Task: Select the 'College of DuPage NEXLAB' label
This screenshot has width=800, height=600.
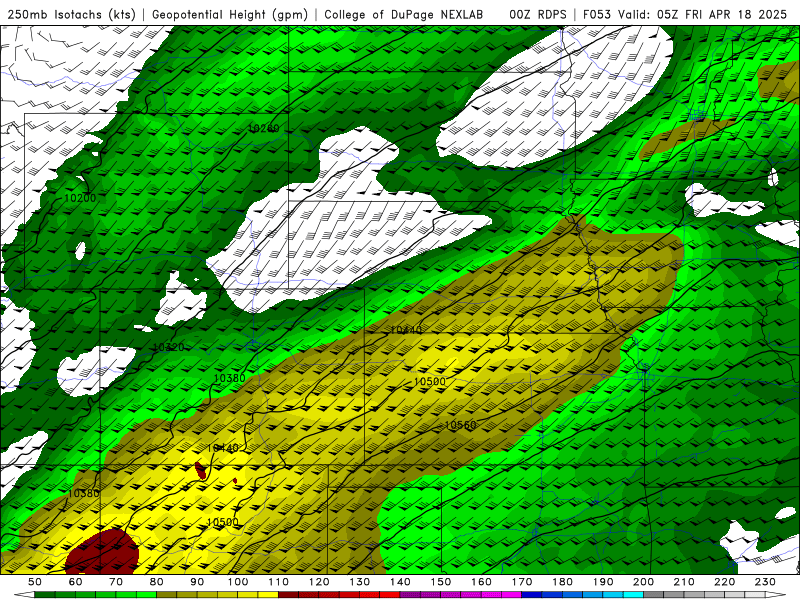Action: tap(404, 14)
